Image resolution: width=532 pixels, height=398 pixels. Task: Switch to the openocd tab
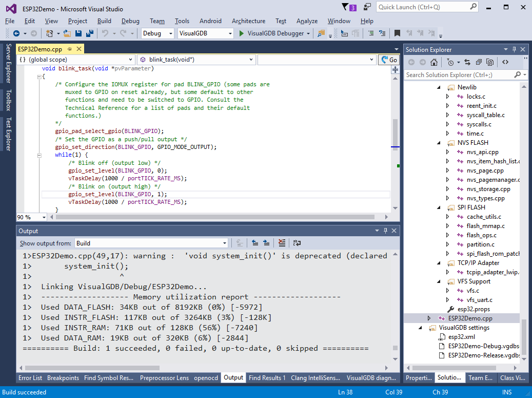point(206,377)
